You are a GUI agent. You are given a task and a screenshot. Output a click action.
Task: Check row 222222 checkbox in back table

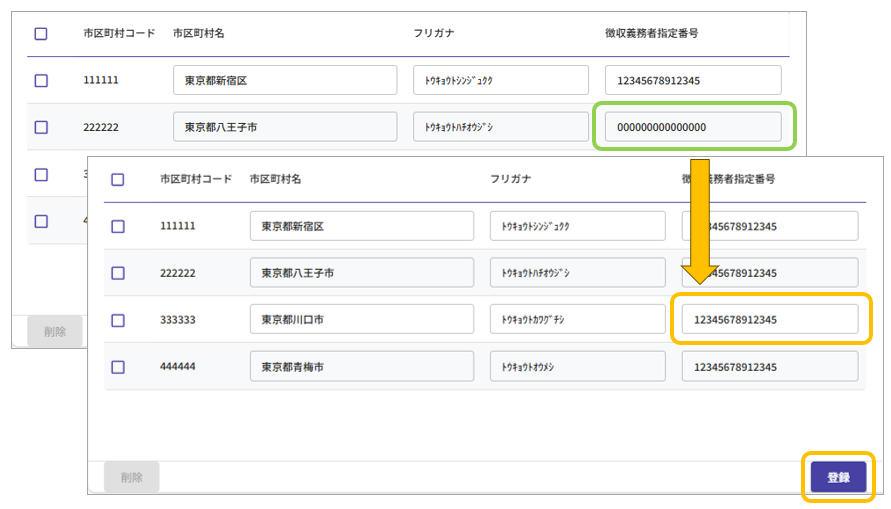[x=41, y=127]
